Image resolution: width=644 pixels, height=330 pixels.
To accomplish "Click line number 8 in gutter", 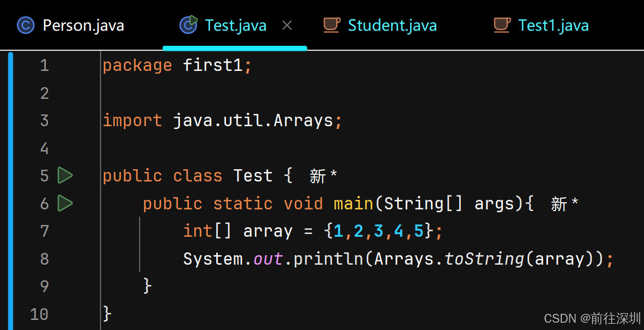I will click(44, 259).
